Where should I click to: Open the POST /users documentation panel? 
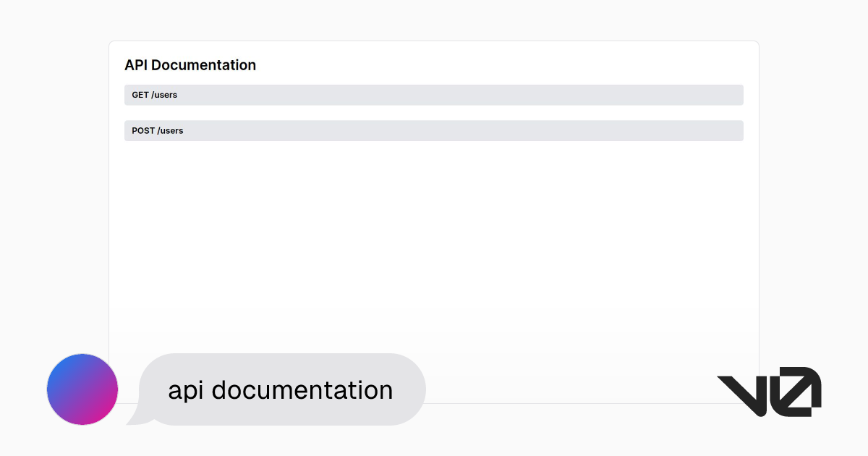[434, 131]
